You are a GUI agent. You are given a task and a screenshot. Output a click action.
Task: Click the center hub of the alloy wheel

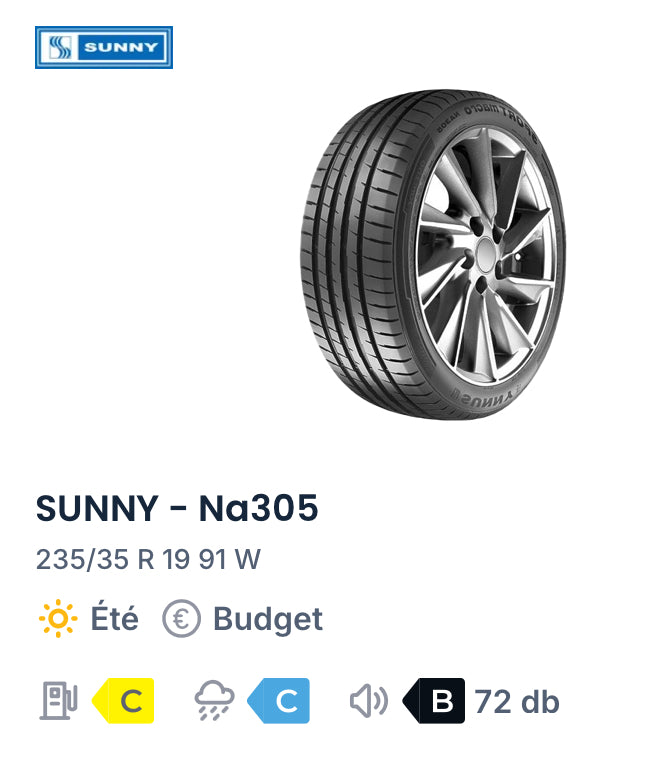point(487,252)
